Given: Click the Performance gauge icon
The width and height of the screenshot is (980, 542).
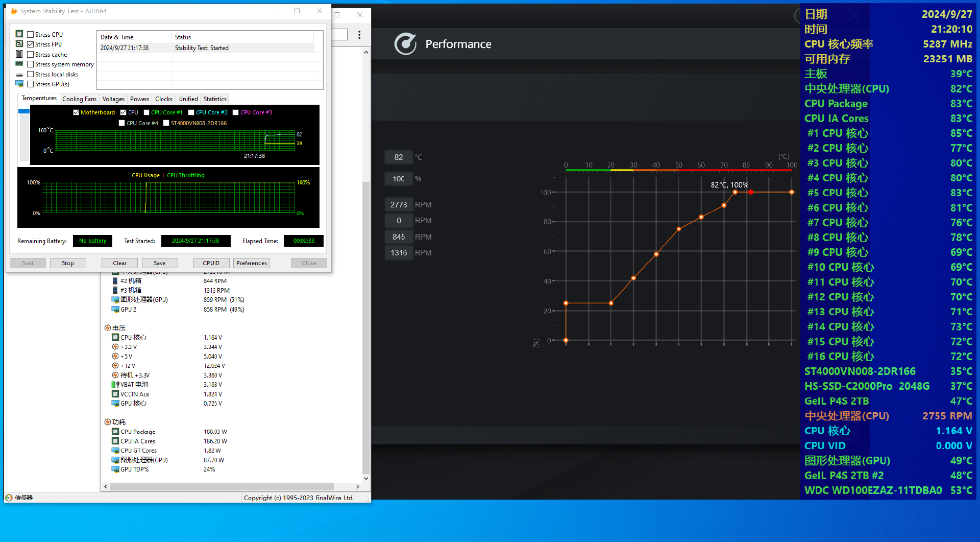Looking at the screenshot, I should [x=406, y=44].
